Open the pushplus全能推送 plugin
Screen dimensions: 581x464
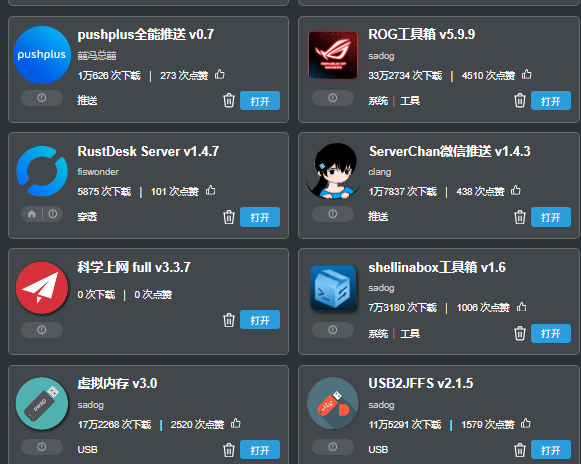(260, 101)
